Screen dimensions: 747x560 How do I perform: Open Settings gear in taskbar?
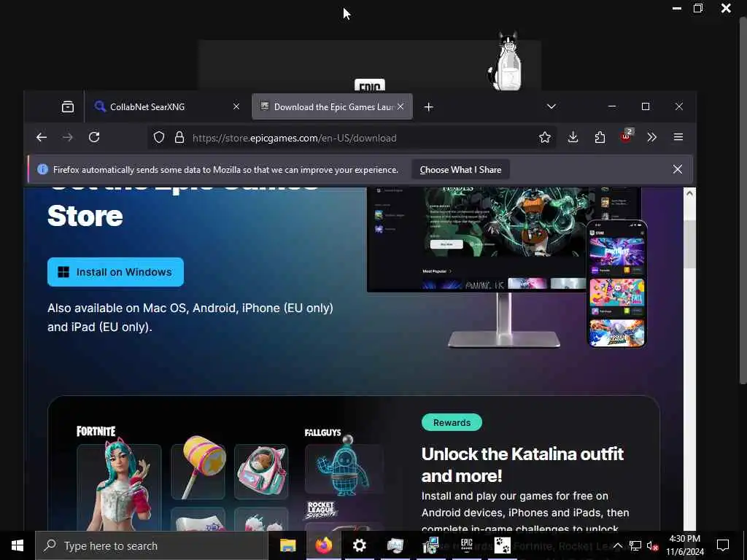359,545
